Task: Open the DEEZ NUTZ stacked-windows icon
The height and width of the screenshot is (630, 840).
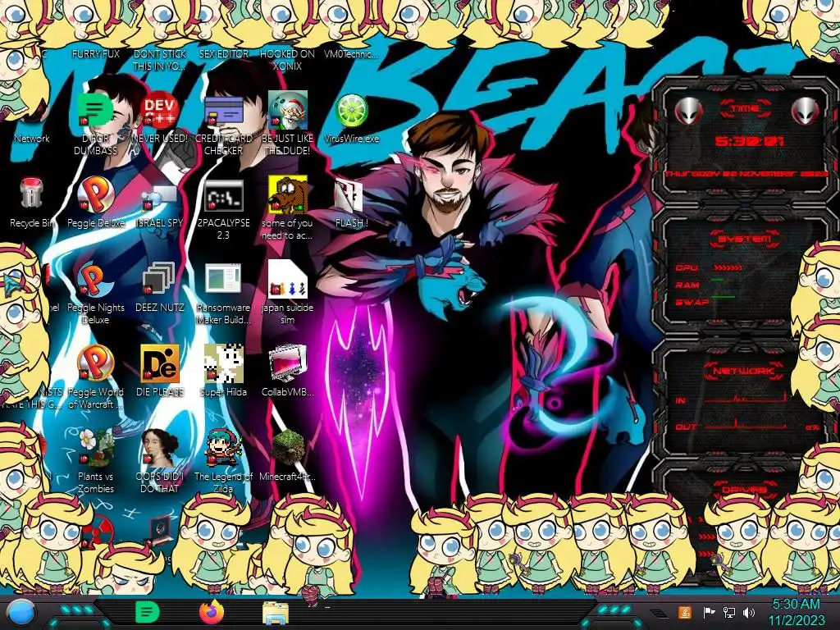Action: [159, 279]
